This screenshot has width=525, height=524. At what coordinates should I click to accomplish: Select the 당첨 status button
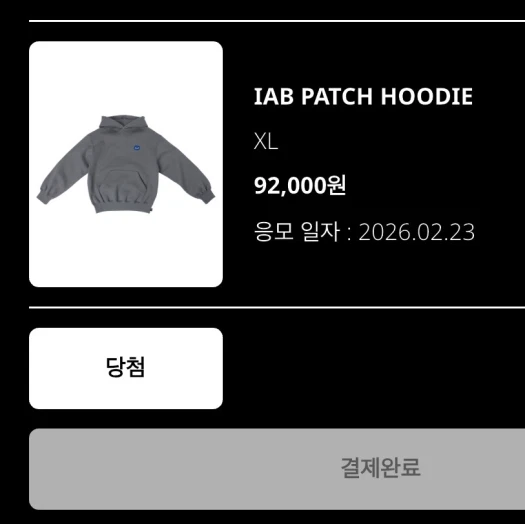126,368
